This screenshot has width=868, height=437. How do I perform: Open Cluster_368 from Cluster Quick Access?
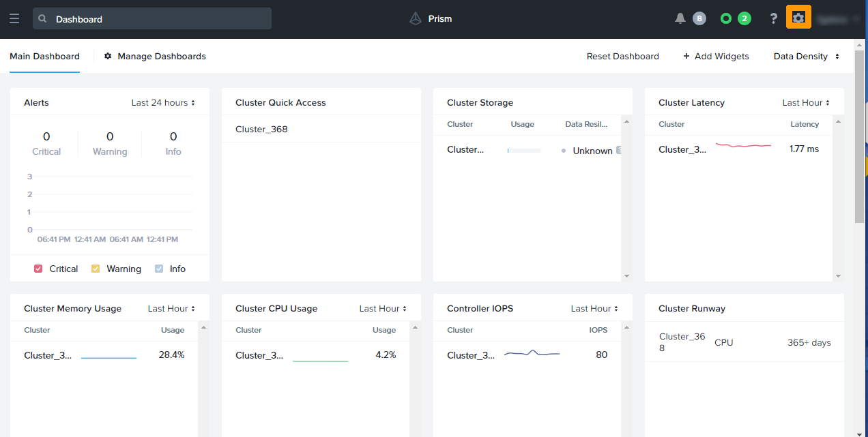click(262, 128)
